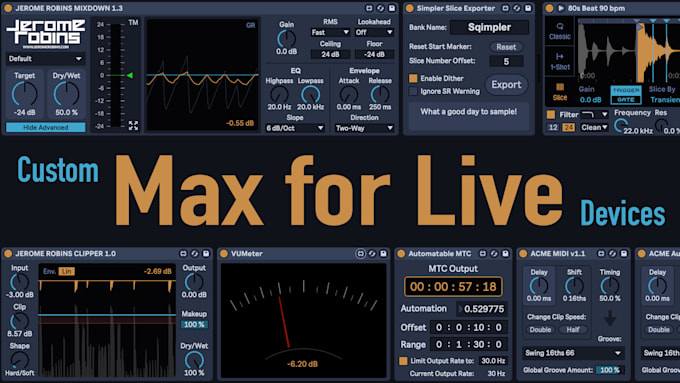Enable Dither checkbox in Slice Exporter
680x383 pixels.
tap(413, 79)
